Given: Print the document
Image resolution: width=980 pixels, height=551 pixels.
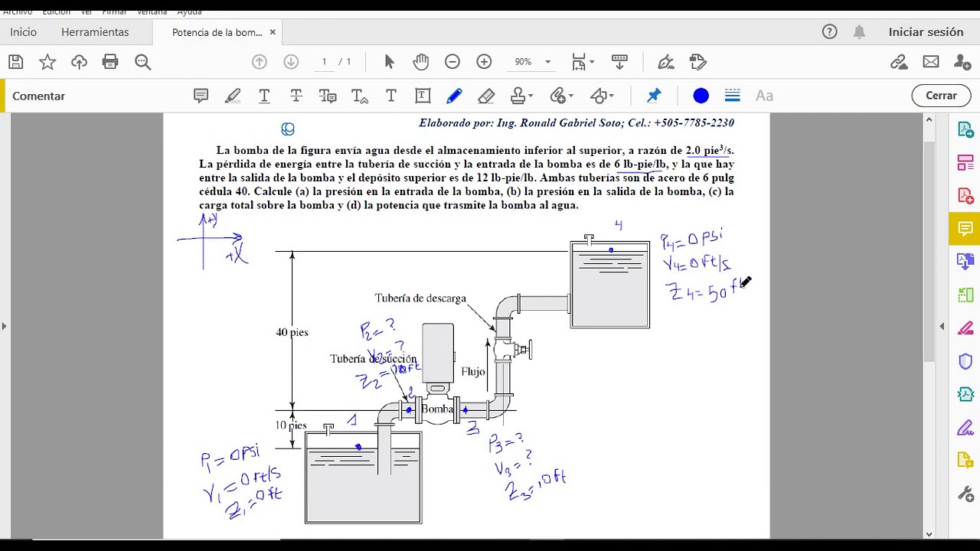Looking at the screenshot, I should point(110,62).
